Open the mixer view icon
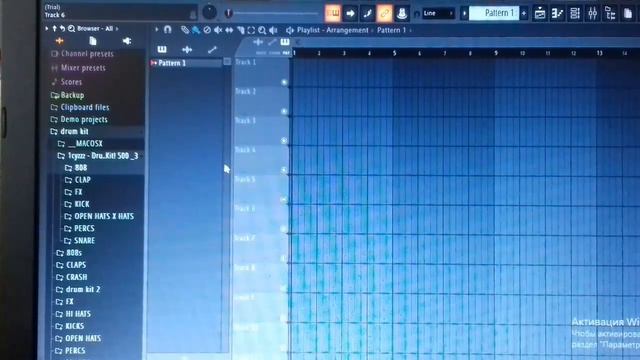 pos(592,13)
